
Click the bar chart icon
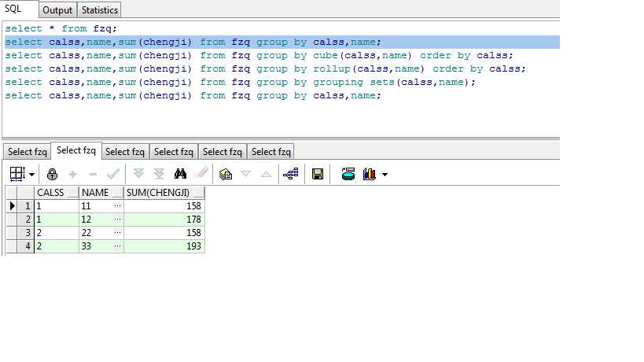coord(370,174)
